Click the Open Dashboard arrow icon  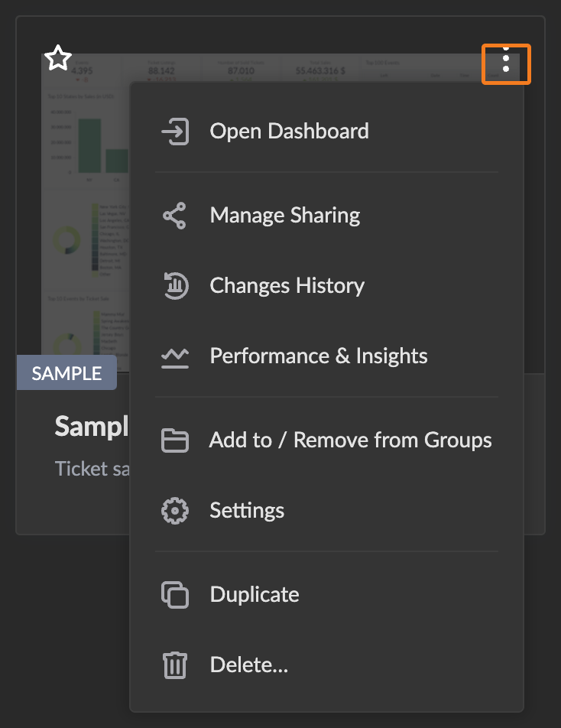pos(175,132)
